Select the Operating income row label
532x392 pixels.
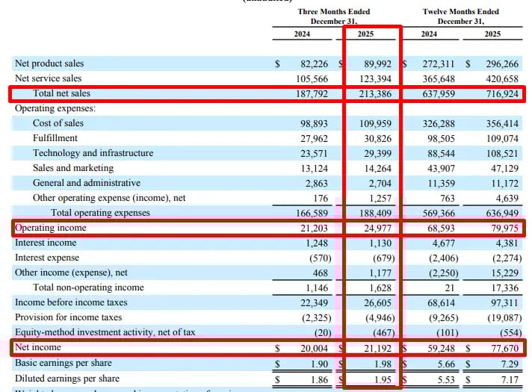(x=50, y=228)
